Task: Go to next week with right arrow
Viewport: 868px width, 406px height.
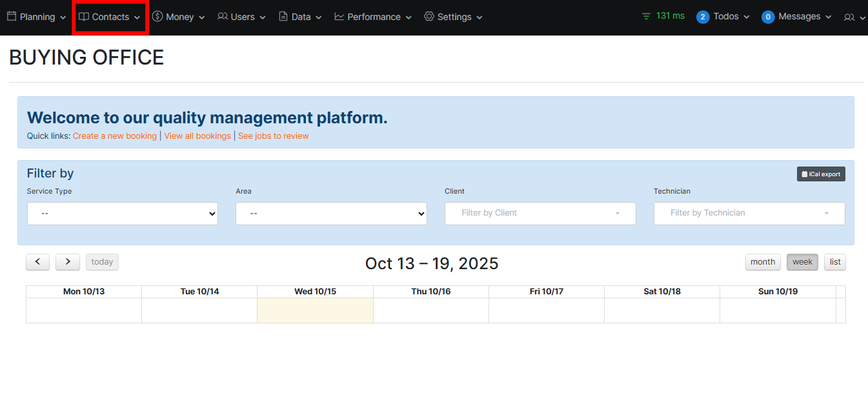Action: point(68,262)
